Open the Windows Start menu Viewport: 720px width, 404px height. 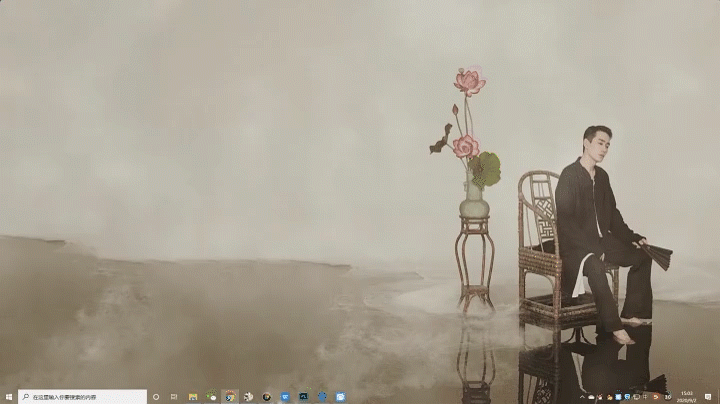[x=9, y=397]
